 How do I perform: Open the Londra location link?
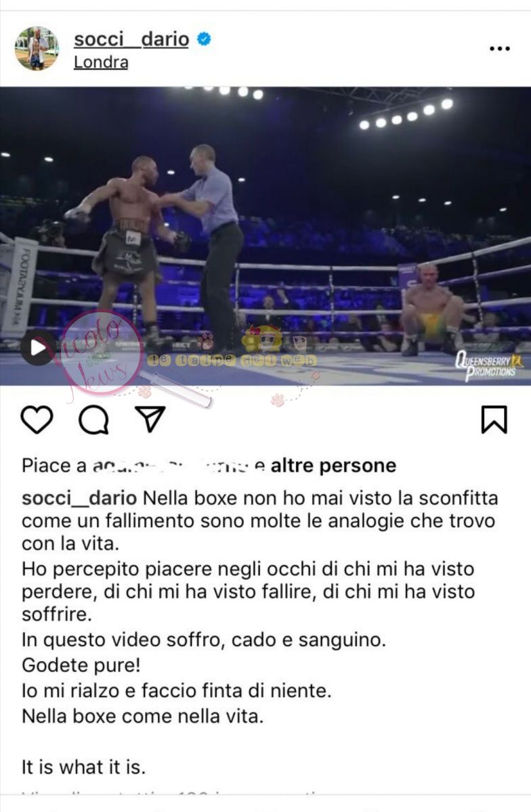[101, 62]
